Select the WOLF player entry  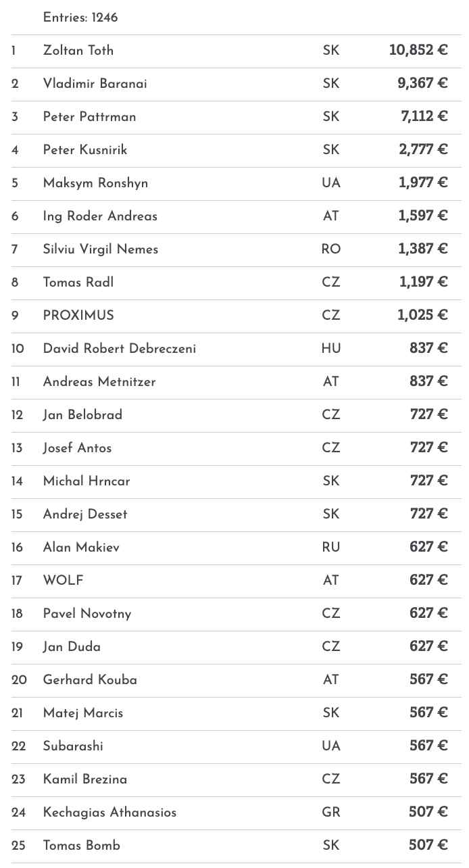pos(64,581)
